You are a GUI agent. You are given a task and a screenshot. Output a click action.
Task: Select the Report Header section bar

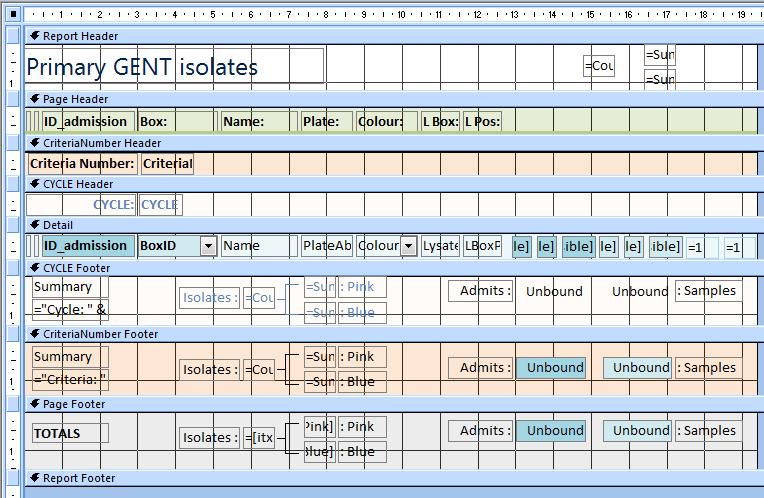click(x=394, y=36)
